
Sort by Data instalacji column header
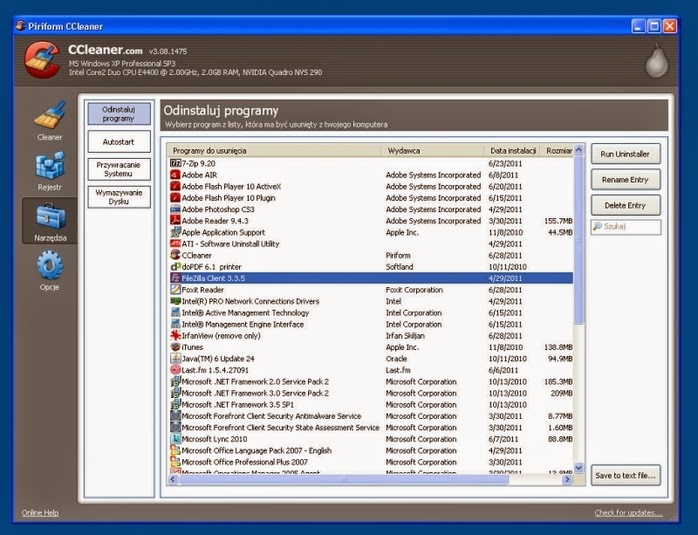click(x=512, y=151)
